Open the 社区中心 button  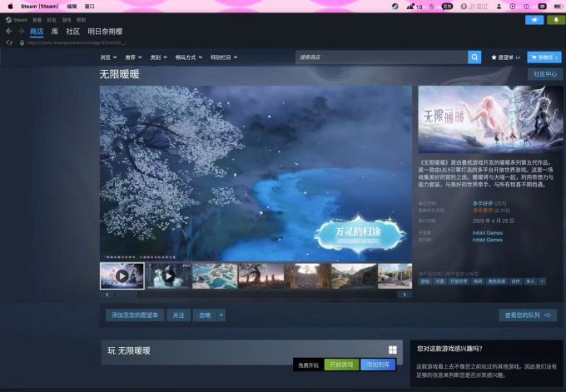click(545, 74)
